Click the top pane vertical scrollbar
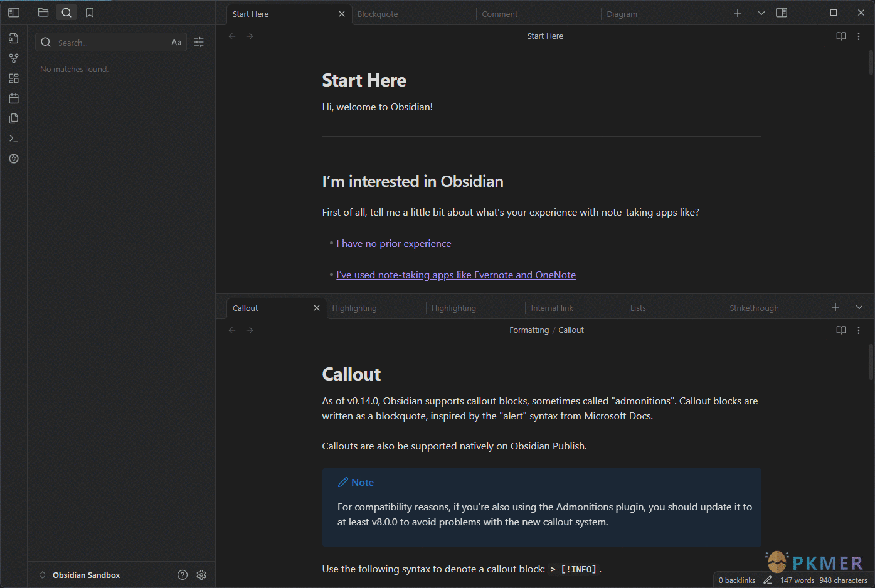This screenshot has width=875, height=588. (871, 63)
